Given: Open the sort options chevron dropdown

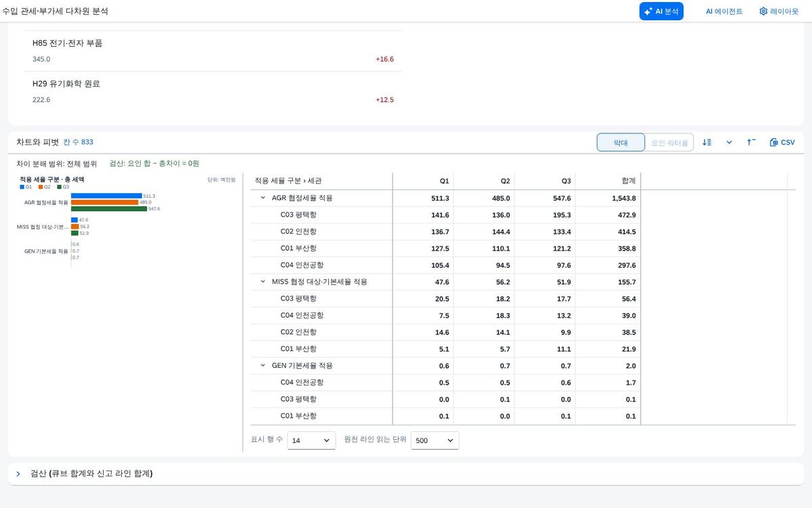Looking at the screenshot, I should tap(729, 142).
